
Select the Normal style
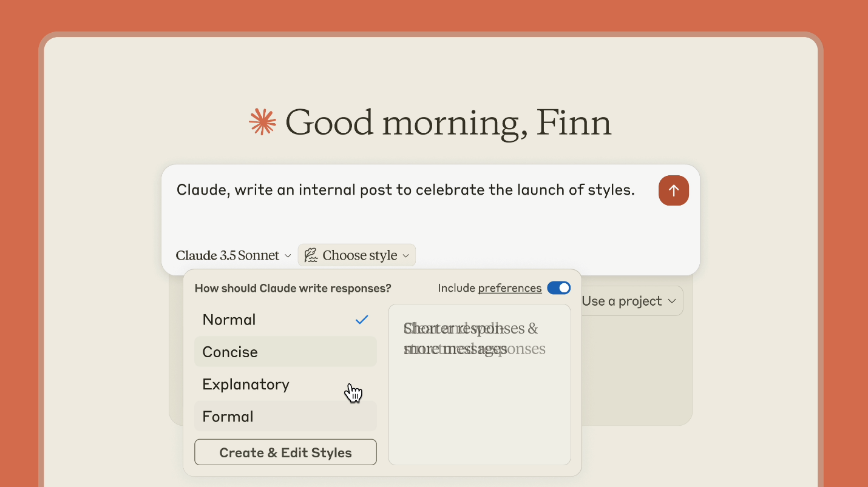click(x=285, y=320)
